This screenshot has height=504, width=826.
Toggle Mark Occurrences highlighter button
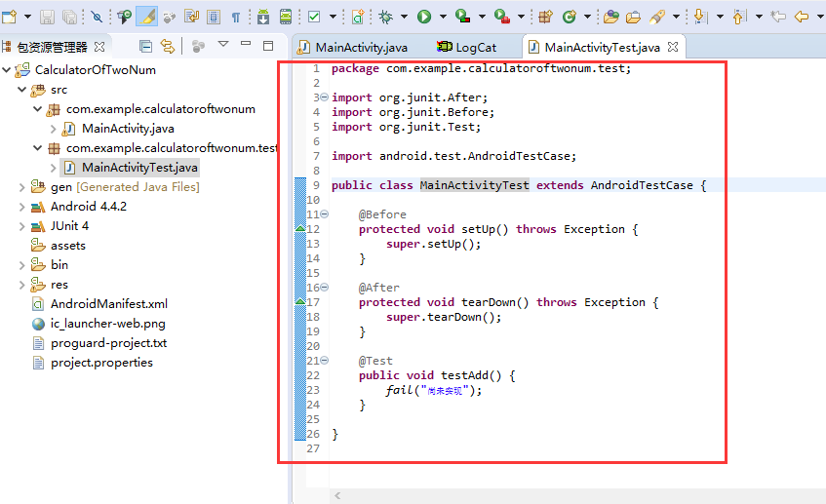click(146, 17)
